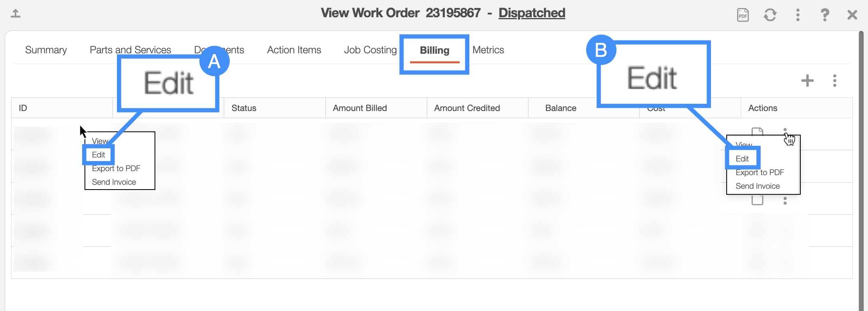Open the Parts and Services tab
The height and width of the screenshot is (311, 868).
pyautogui.click(x=130, y=50)
